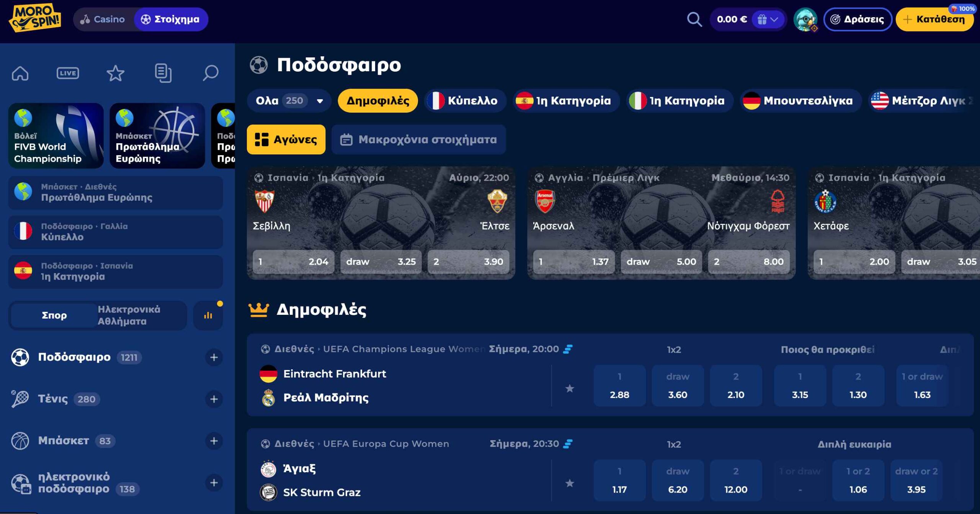Click the sidebar search magnifier icon
Screen dimensions: 980x514
(210, 73)
